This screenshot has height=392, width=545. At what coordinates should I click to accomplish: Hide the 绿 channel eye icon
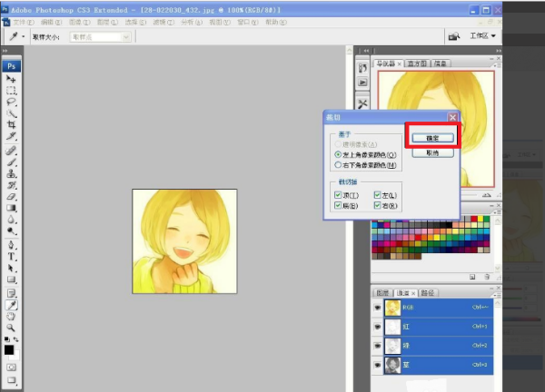coord(378,346)
